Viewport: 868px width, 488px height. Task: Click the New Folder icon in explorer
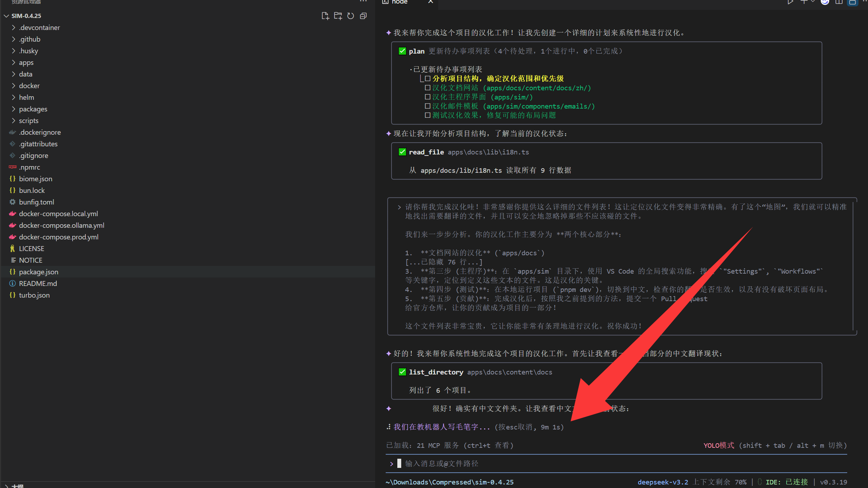[338, 16]
